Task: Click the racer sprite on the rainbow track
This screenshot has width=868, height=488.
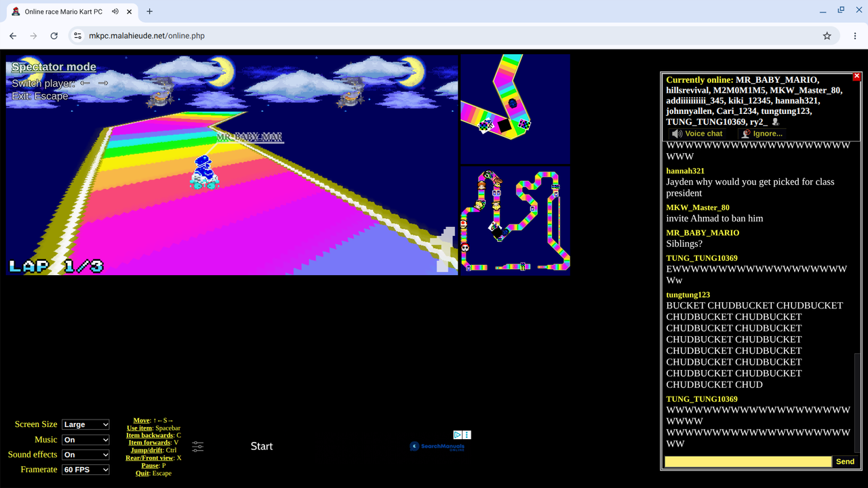Action: click(x=204, y=172)
